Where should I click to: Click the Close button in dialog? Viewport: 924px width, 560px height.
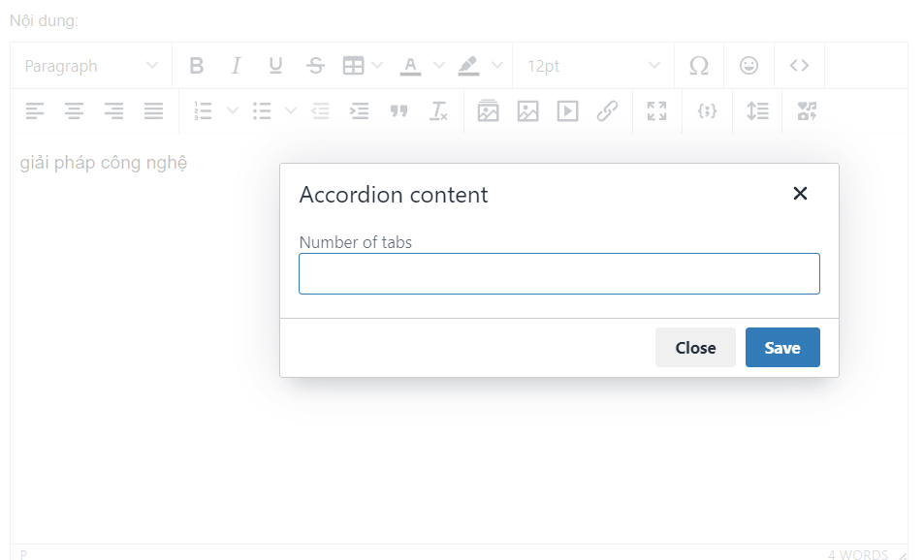(695, 348)
